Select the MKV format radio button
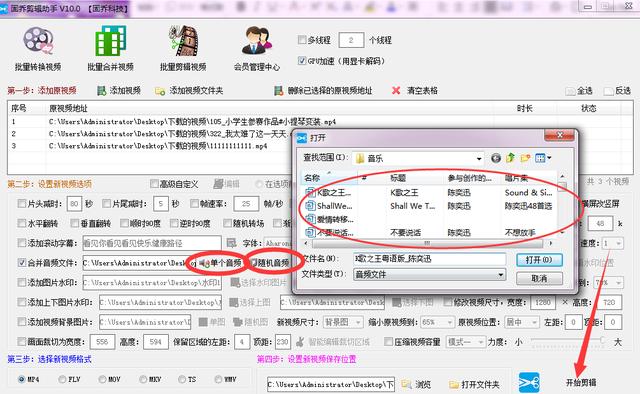 tap(143, 379)
